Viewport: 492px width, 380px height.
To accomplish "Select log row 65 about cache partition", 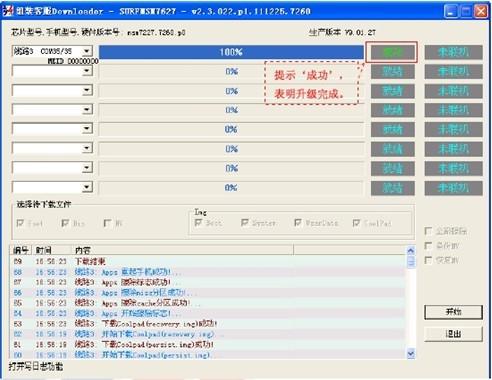I will click(x=208, y=303).
